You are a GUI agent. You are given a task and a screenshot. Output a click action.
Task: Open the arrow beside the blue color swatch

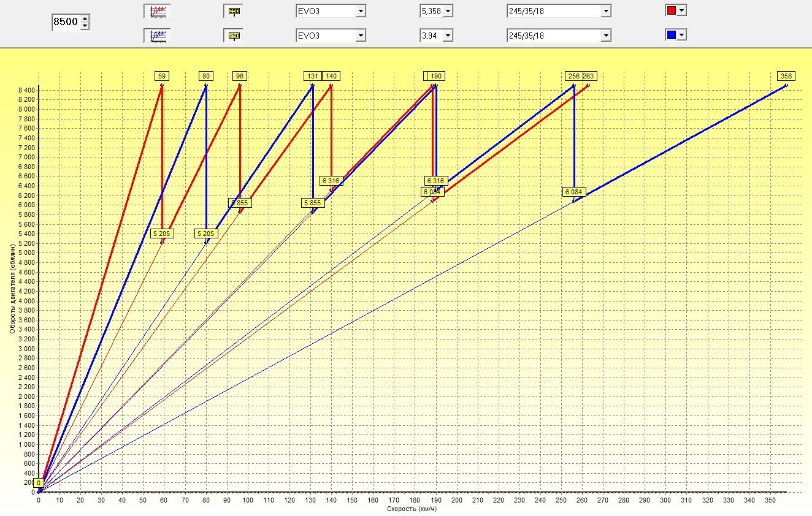(x=681, y=35)
